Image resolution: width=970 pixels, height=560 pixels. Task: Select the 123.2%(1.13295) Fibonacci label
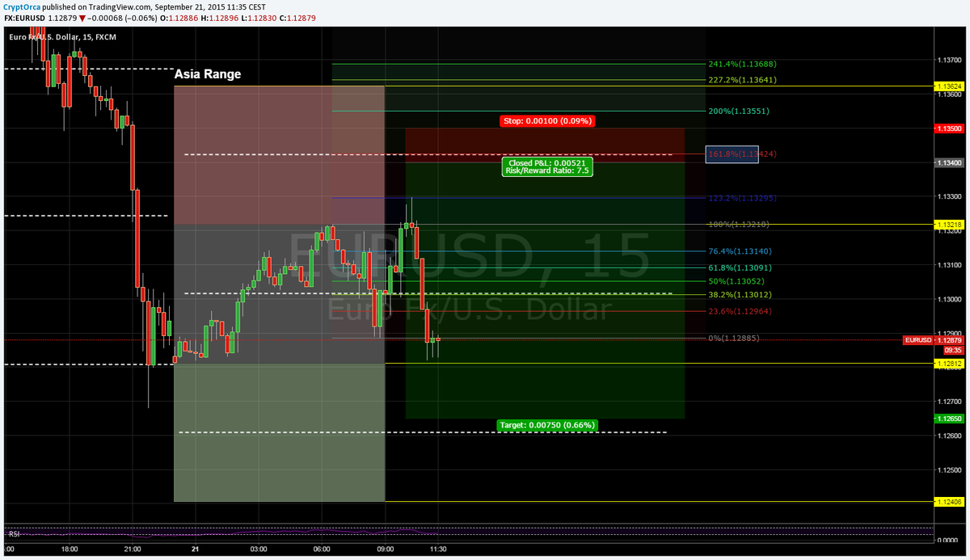(742, 198)
